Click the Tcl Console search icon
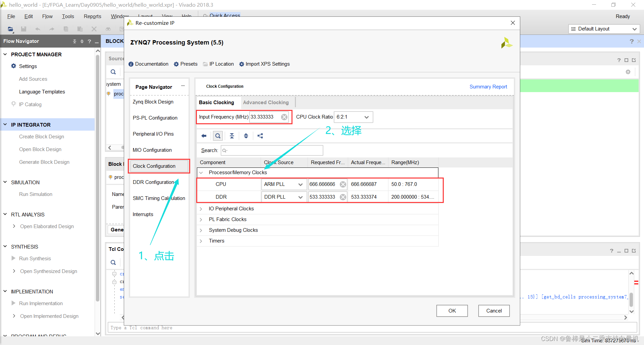Image resolution: width=644 pixels, height=345 pixels. click(113, 262)
